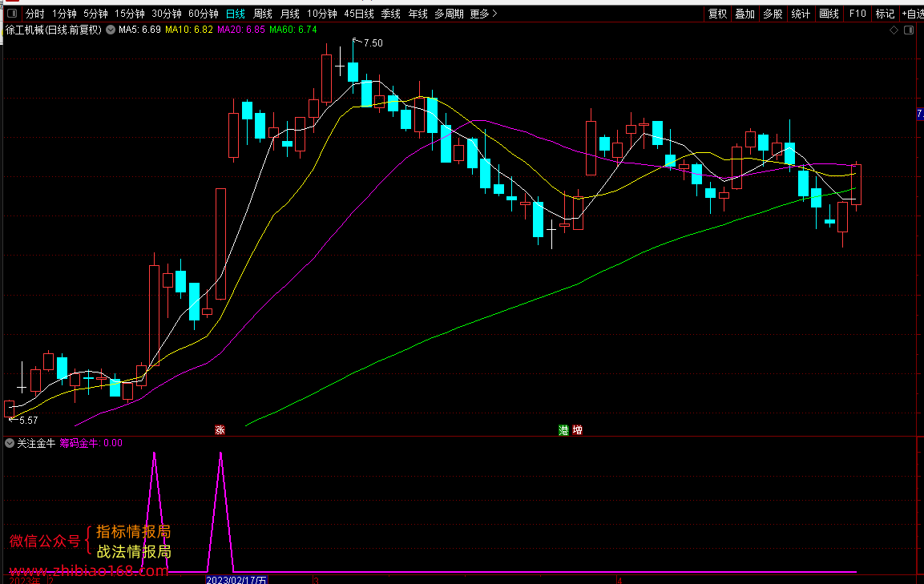The width and height of the screenshot is (924, 584).
Task: Click the 叠加 overlay button
Action: (744, 14)
